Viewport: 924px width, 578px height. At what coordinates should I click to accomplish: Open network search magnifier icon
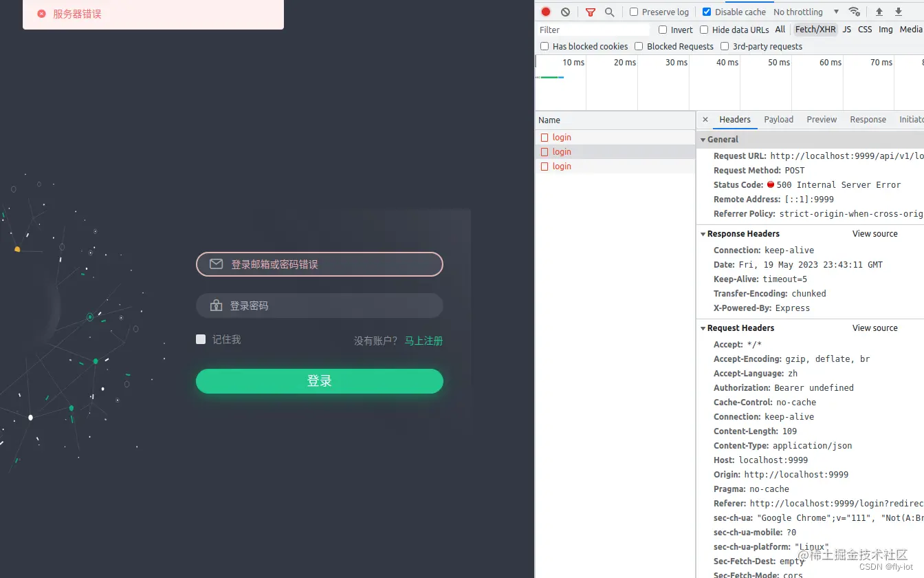(x=609, y=12)
